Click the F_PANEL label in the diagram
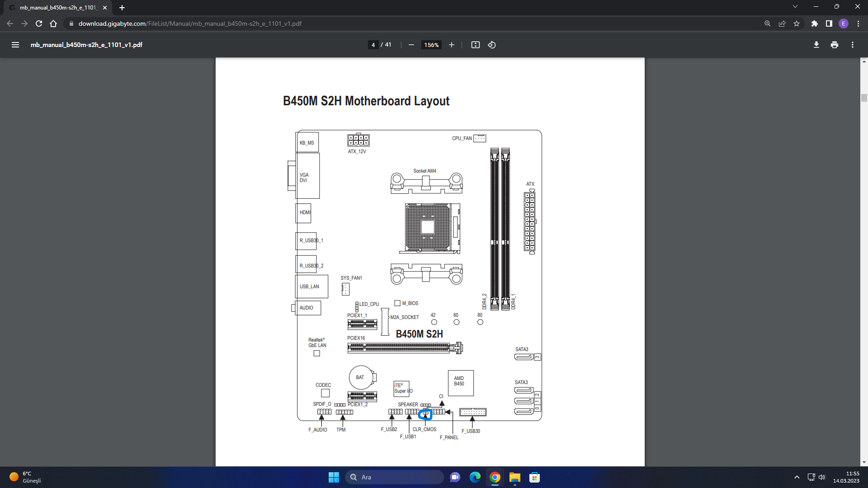The width and height of the screenshot is (868, 488). 449,437
